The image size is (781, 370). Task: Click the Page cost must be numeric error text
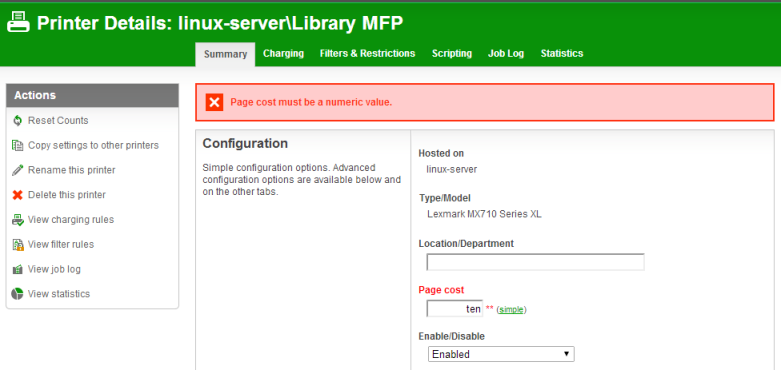tap(311, 103)
